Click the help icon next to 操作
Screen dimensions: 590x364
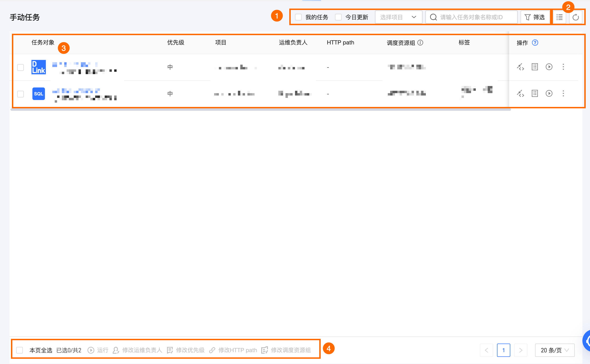click(x=535, y=43)
